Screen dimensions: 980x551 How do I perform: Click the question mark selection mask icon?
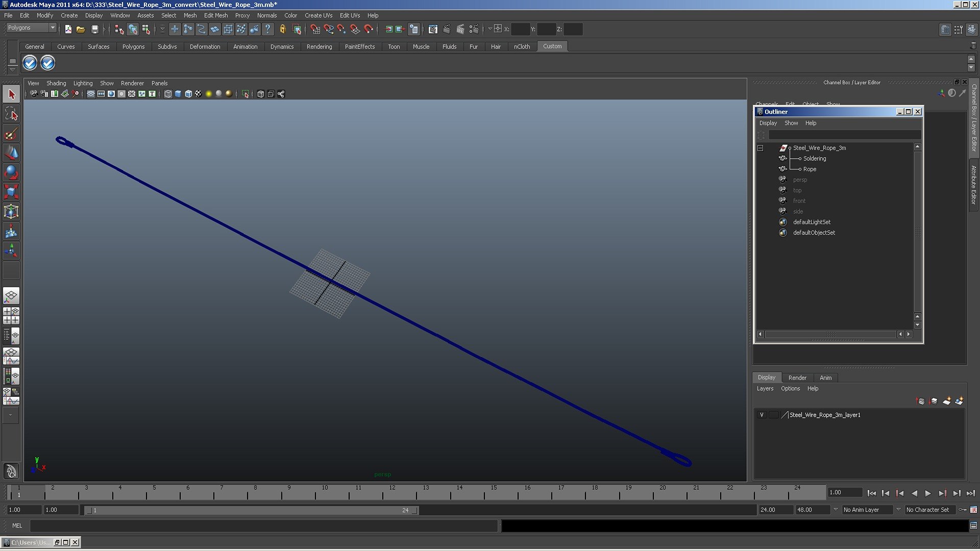[267, 30]
